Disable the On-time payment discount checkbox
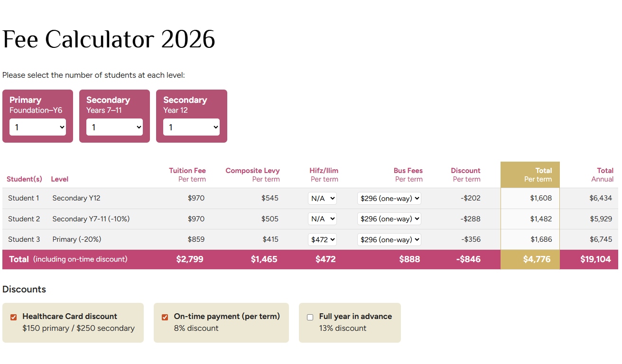The image size is (622, 364). click(x=165, y=317)
